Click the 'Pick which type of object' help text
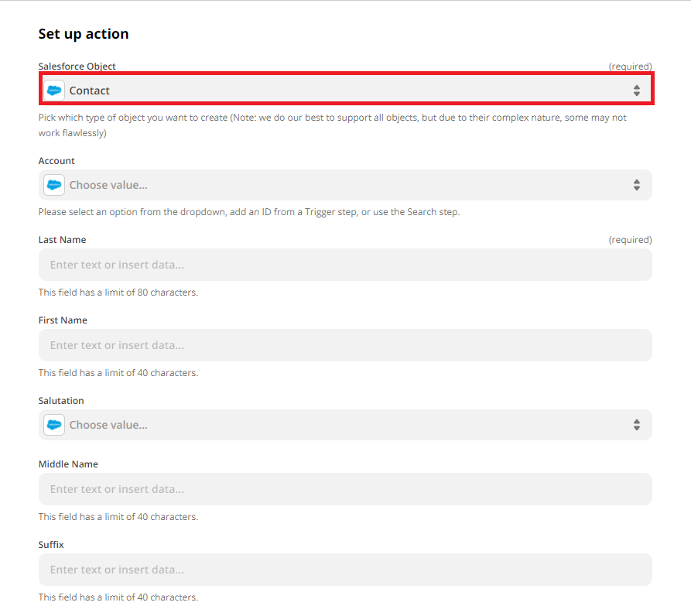 point(332,125)
